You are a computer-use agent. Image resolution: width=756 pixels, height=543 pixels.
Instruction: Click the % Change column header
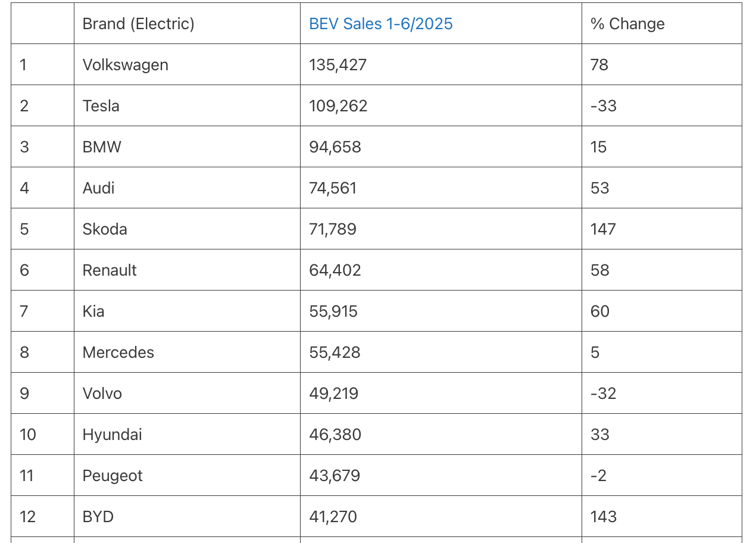(627, 24)
